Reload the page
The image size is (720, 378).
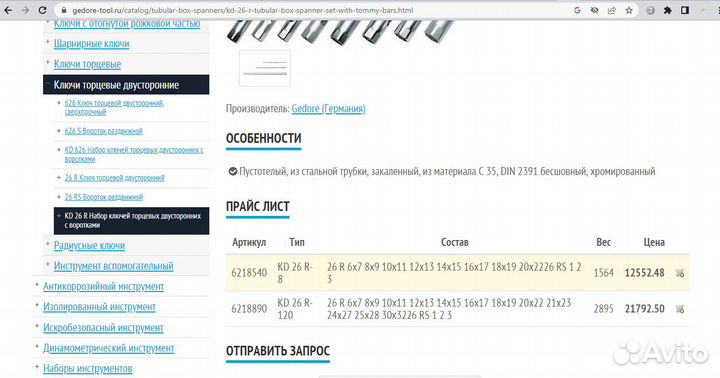point(42,10)
